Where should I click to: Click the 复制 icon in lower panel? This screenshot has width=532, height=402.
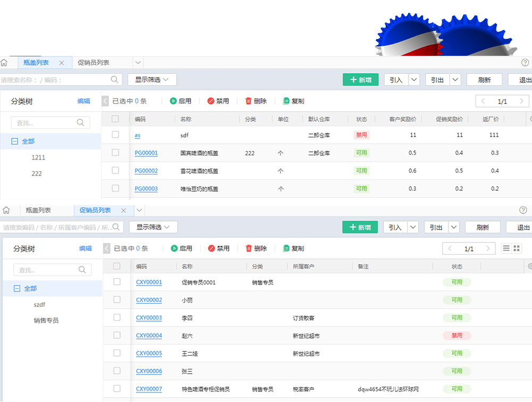[x=287, y=248]
